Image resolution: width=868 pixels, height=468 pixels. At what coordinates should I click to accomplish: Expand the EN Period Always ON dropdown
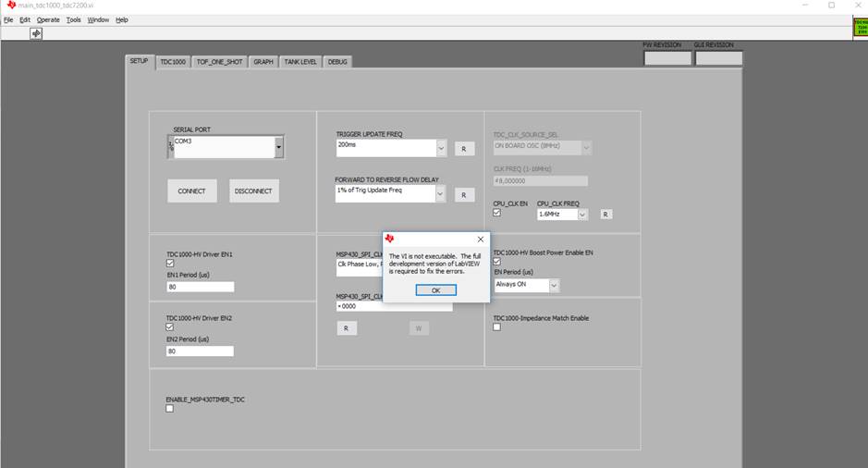[x=554, y=285]
